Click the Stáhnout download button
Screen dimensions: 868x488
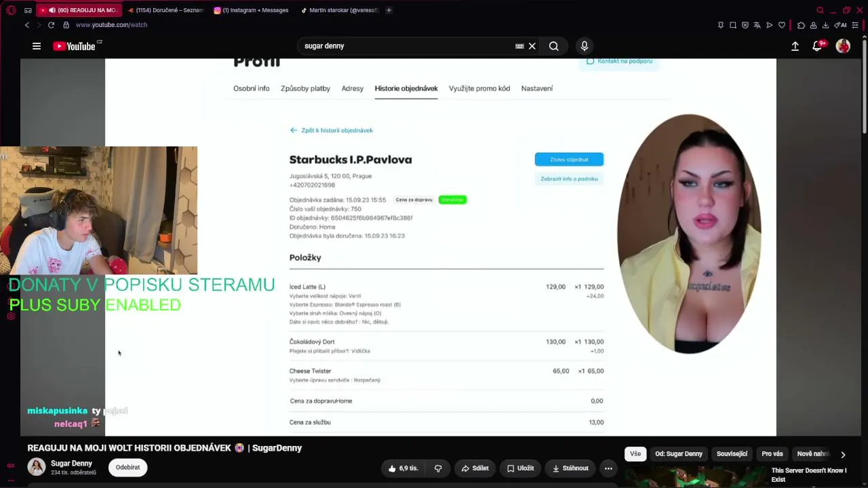tap(570, 468)
